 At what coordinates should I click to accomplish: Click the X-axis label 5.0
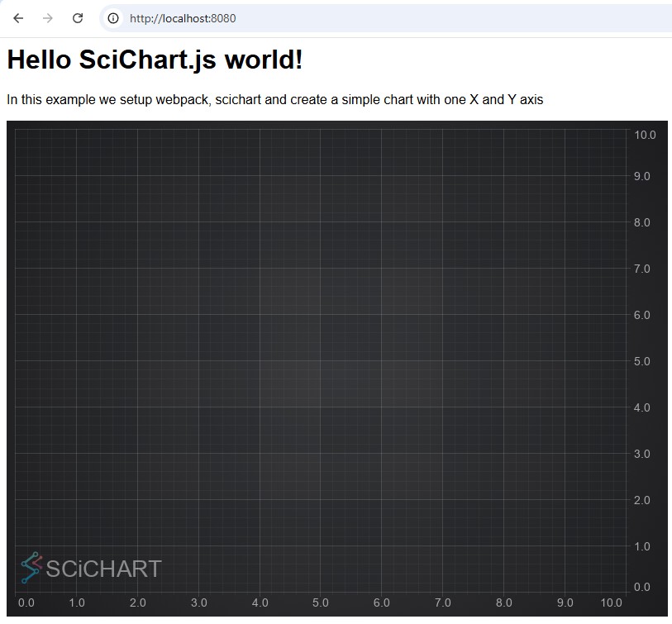[321, 603]
